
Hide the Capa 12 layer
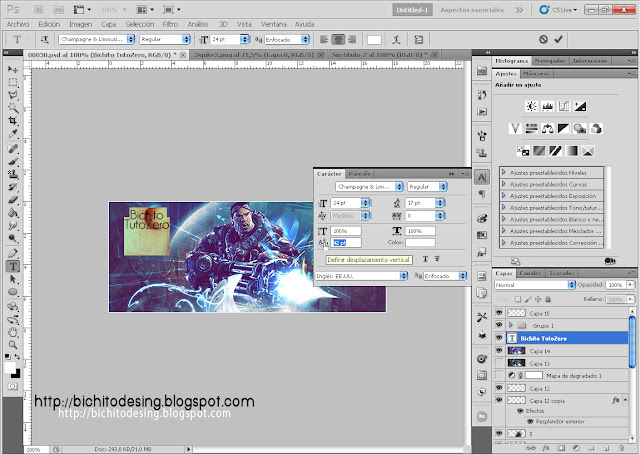point(499,388)
